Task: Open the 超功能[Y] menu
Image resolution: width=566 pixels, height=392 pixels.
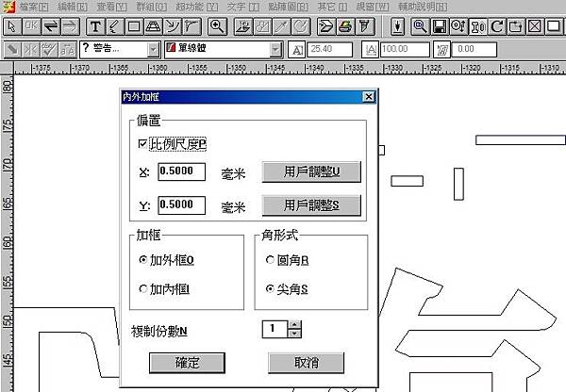Action: point(197,7)
